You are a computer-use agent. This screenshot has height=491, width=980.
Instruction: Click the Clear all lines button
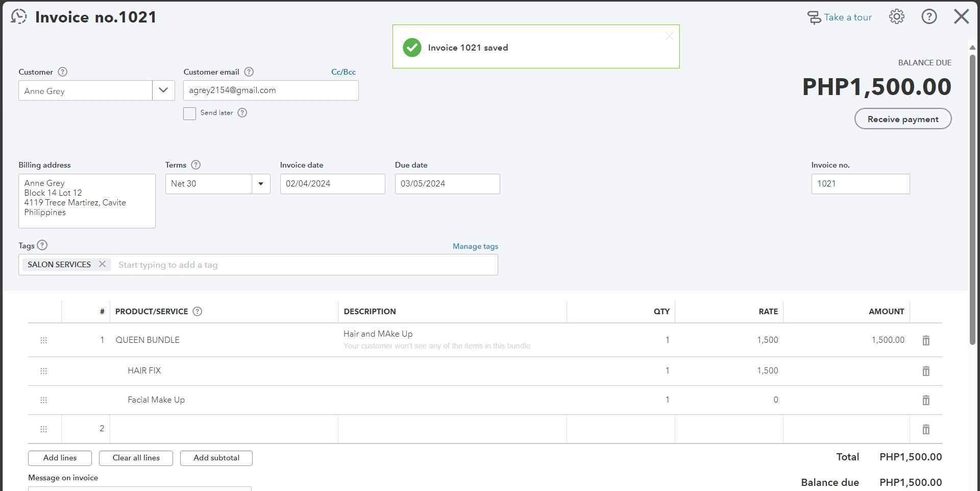(x=136, y=458)
